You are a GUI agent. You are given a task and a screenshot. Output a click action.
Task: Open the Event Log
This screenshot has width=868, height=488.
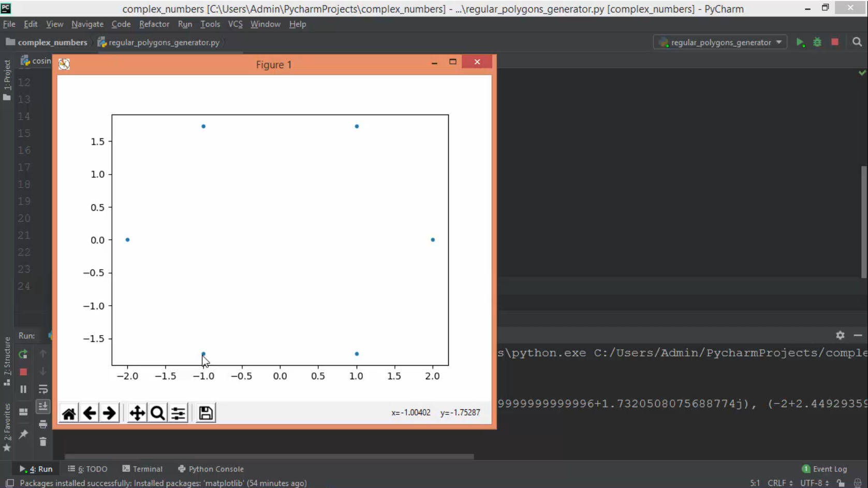(x=824, y=469)
